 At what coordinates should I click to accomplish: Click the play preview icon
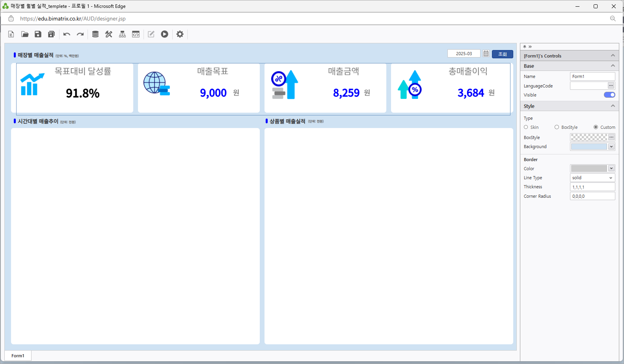(164, 34)
